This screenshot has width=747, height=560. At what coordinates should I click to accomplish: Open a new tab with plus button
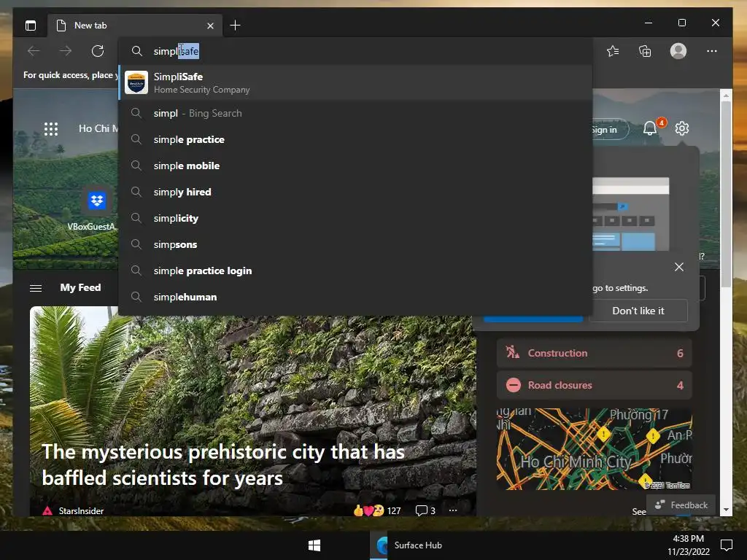[x=236, y=26]
